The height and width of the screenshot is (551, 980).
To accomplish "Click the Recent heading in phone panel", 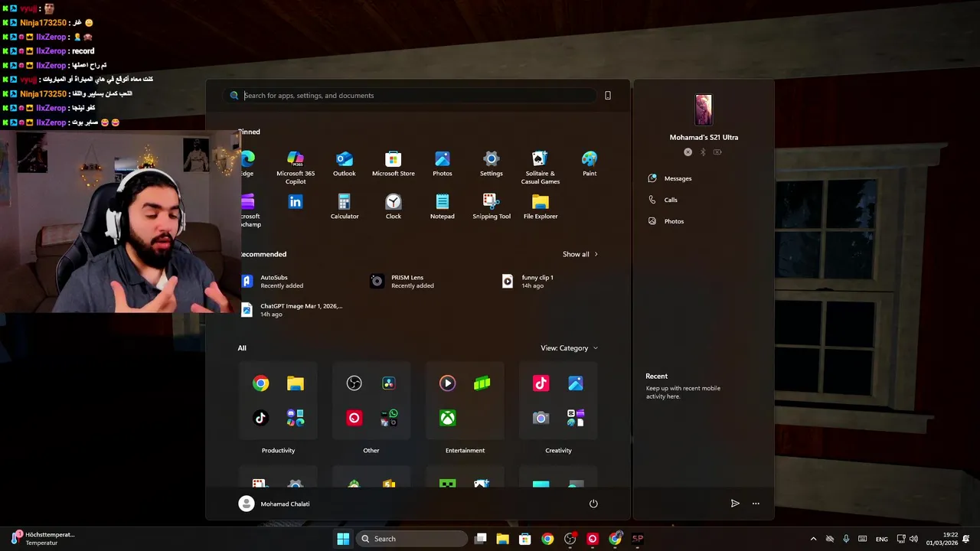I will [657, 377].
